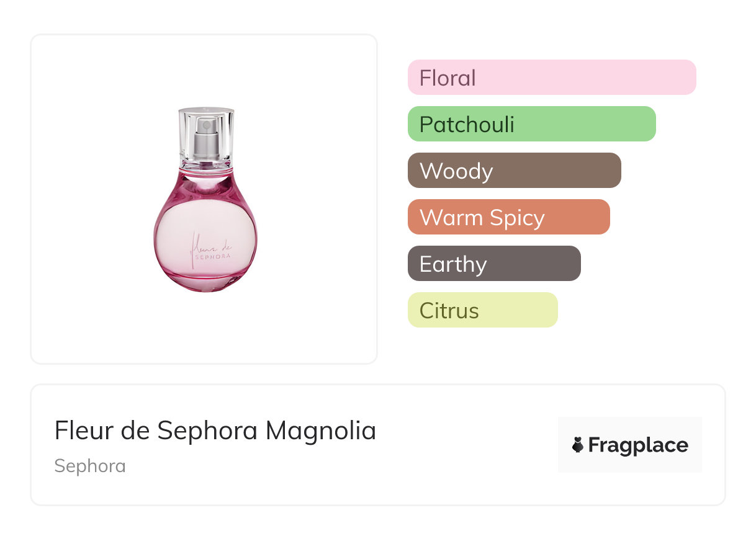Click the word Citrus inside the yellow bar
Viewport: 756px width, 536px height.
point(449,311)
